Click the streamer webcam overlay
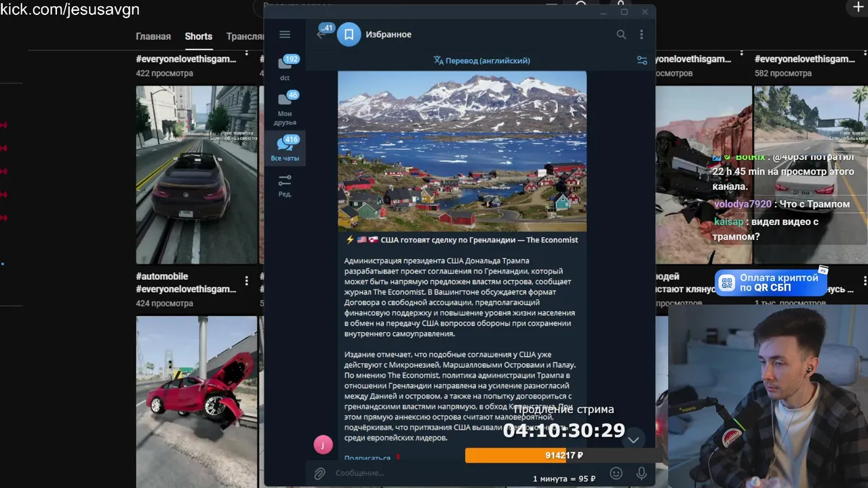This screenshot has width=868, height=488. tap(768, 396)
